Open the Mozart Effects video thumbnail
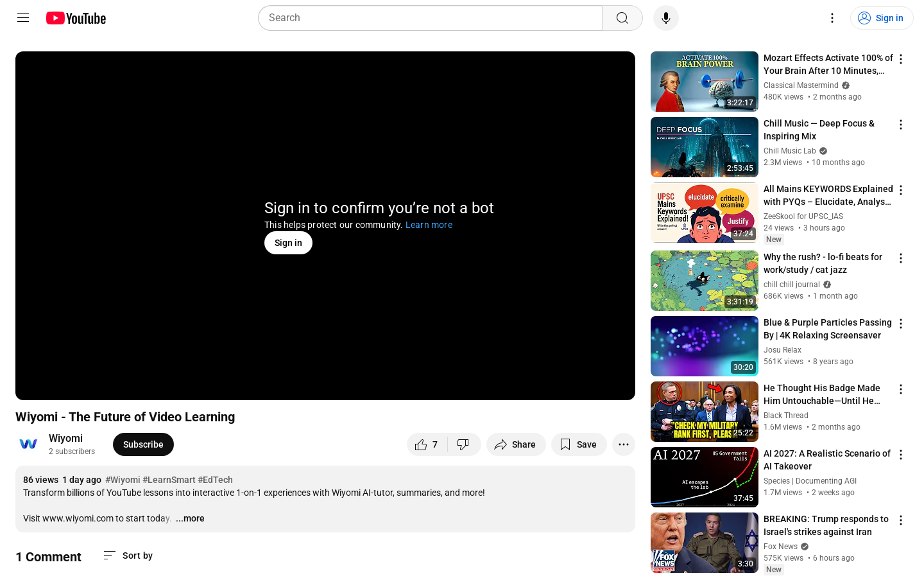Image resolution: width=924 pixels, height=578 pixels. [705, 82]
